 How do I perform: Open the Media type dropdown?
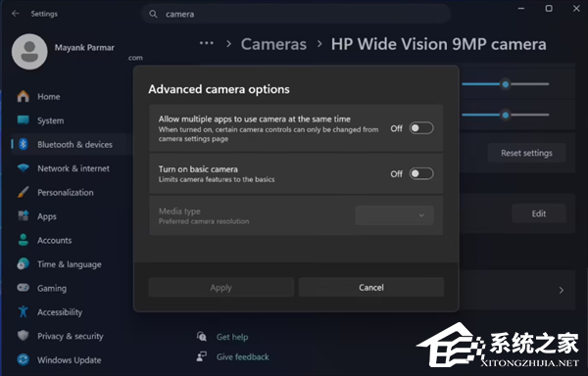394,215
